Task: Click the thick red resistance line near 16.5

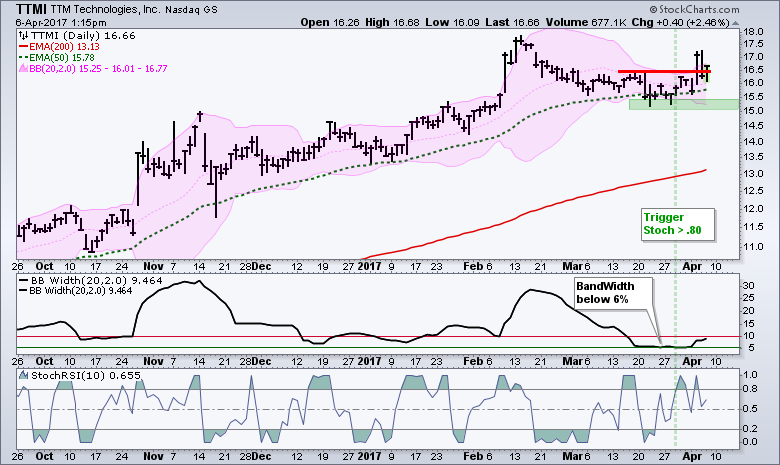Action: point(664,72)
